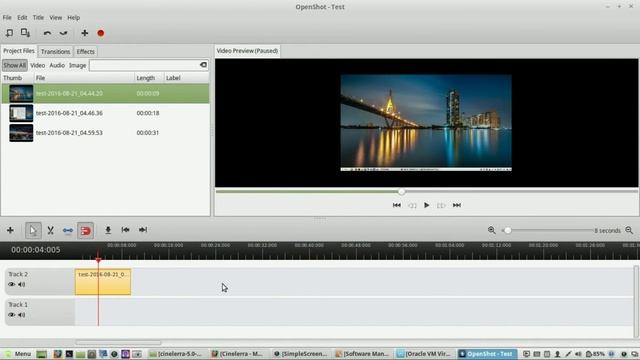Import files with the plus icon

[x=84, y=33]
